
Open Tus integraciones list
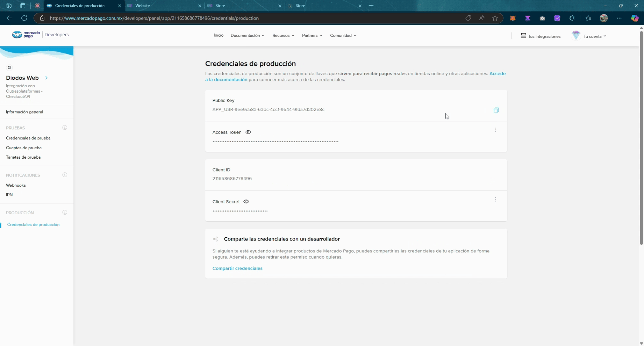coord(541,36)
